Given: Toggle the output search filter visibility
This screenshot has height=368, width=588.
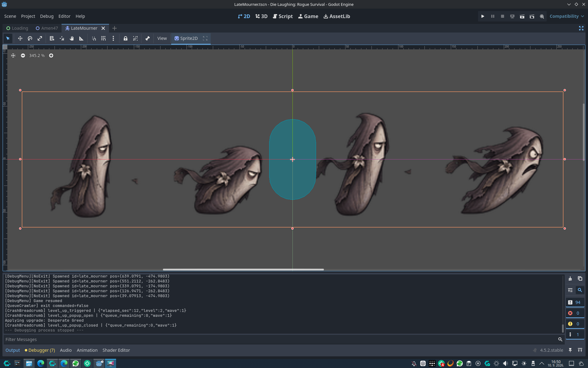Looking at the screenshot, I should coord(580,290).
